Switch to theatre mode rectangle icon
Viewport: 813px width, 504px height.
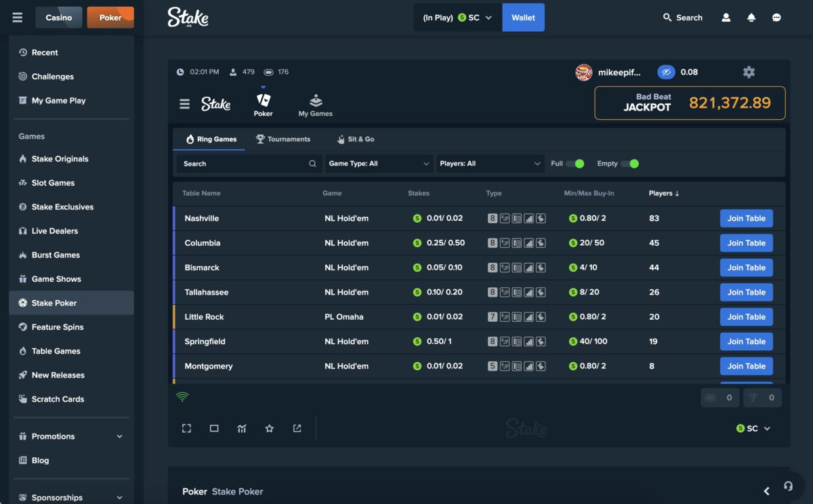(214, 428)
